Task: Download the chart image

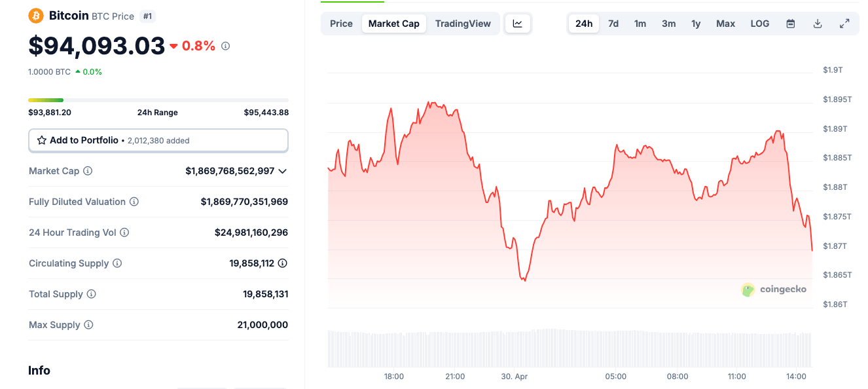Action: tap(817, 23)
